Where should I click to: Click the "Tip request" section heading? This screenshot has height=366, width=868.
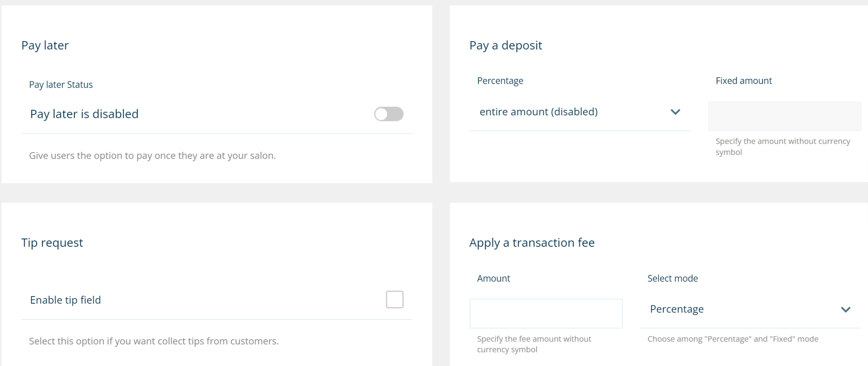pyautogui.click(x=52, y=243)
